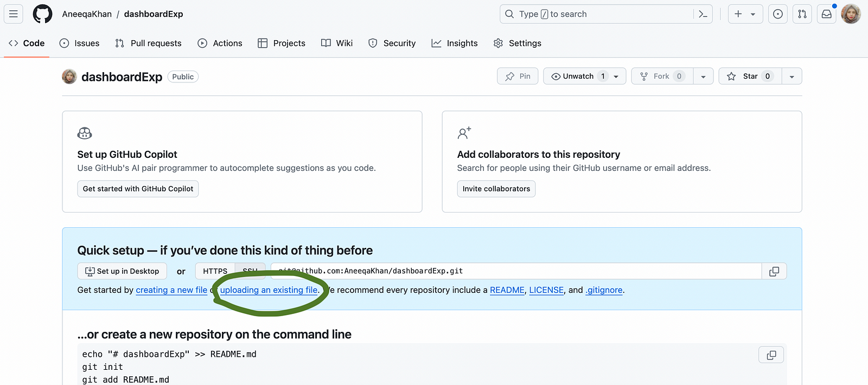Open the command palette icon
Viewport: 868px width, 385px height.
pyautogui.click(x=703, y=14)
